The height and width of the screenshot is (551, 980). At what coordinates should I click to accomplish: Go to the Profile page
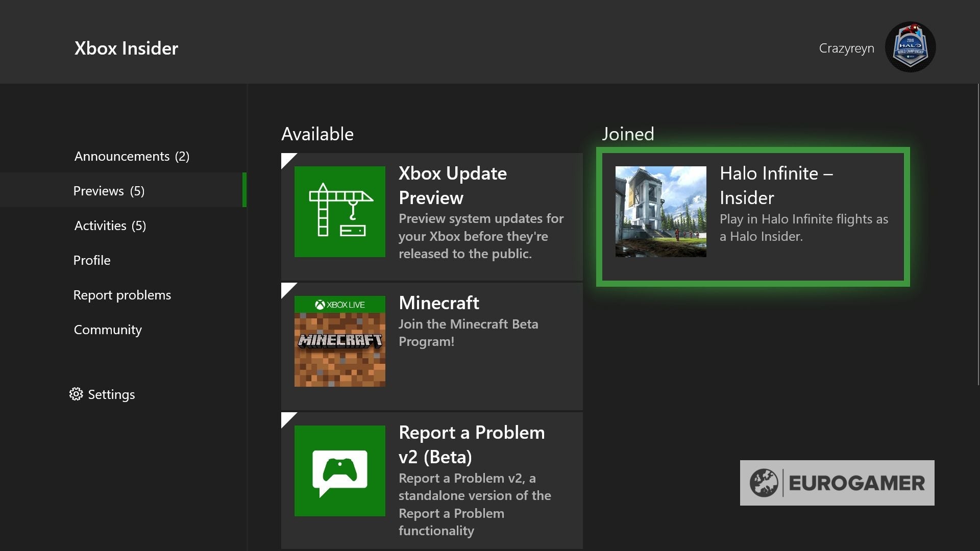[92, 260]
